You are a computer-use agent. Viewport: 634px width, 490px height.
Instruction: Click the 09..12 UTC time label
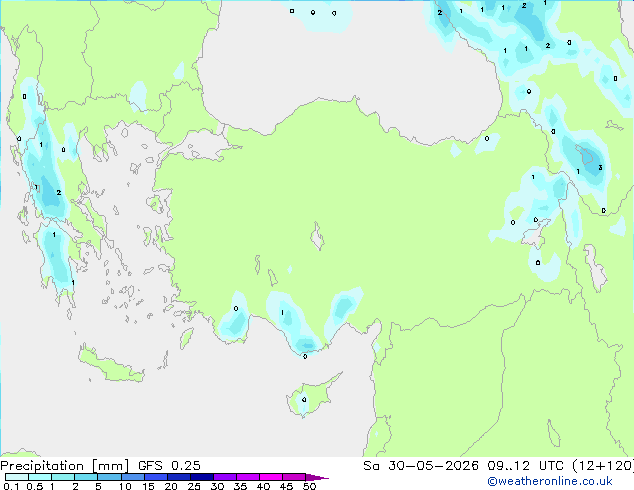click(x=525, y=466)
